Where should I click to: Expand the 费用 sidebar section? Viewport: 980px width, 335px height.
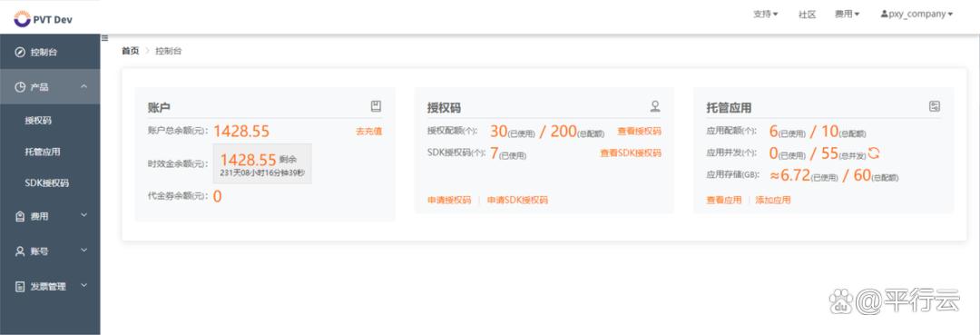(83, 216)
